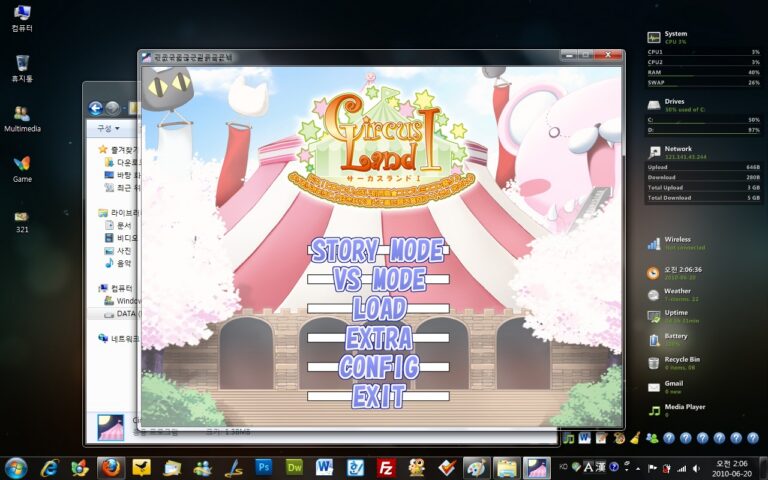768x480 pixels.
Task: Click the volume icon in the system tray
Action: (x=695, y=468)
